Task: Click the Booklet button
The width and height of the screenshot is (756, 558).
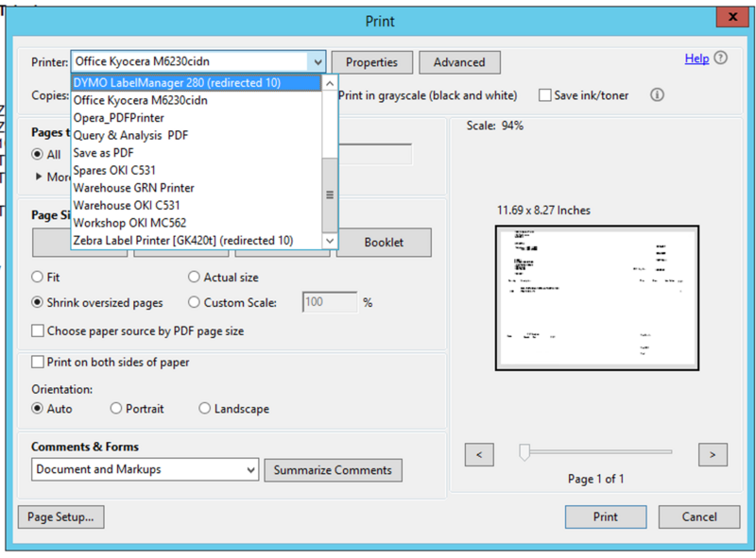Action: pos(383,243)
